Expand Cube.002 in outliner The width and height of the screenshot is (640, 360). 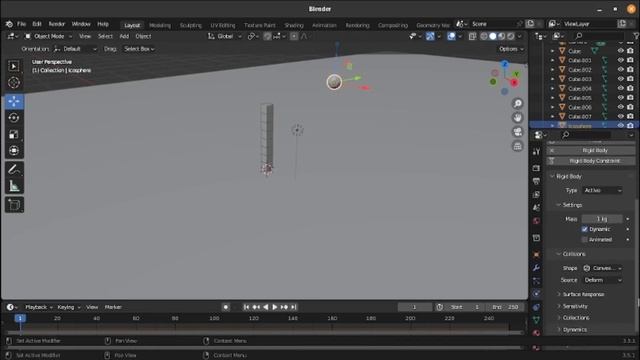(553, 70)
